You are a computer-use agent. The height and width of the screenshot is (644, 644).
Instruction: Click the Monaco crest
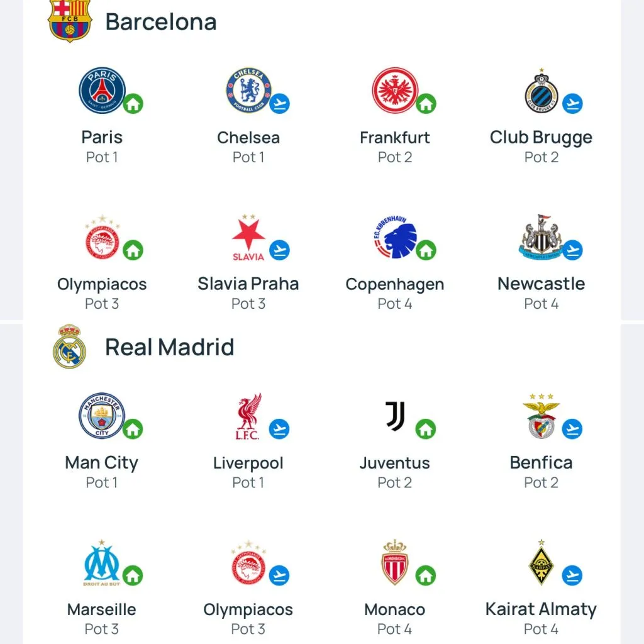click(x=394, y=562)
